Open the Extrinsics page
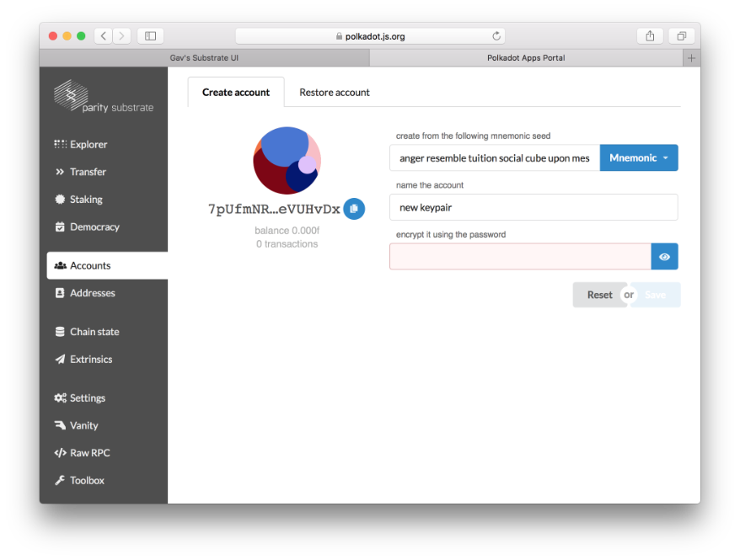The image size is (740, 560). (90, 359)
